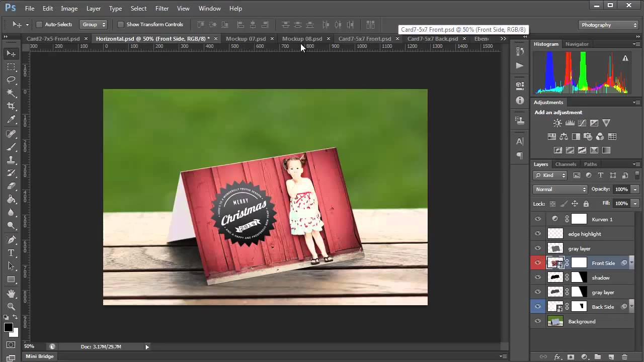Select the Clone Stamp tool

click(x=11, y=160)
